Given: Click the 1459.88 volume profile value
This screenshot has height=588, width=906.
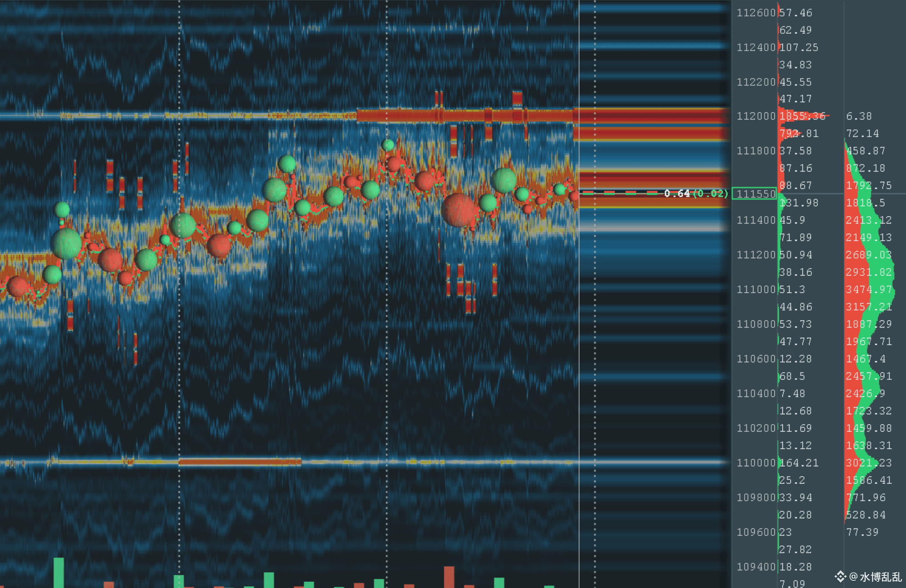Looking at the screenshot, I should tap(869, 428).
